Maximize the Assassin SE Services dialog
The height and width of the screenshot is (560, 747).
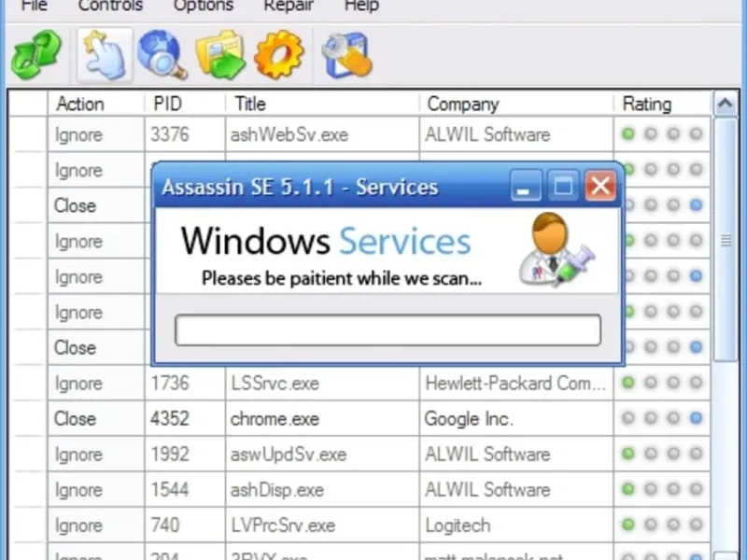point(563,185)
